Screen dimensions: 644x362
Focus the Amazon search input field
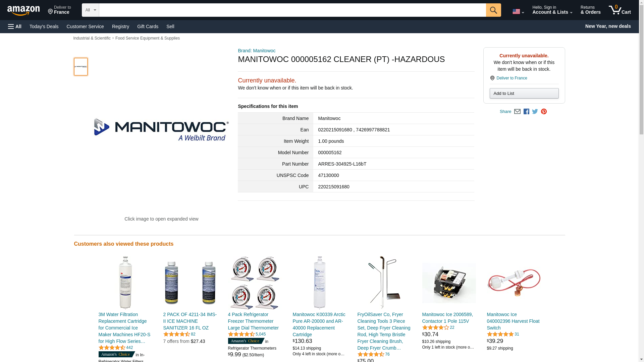click(292, 10)
